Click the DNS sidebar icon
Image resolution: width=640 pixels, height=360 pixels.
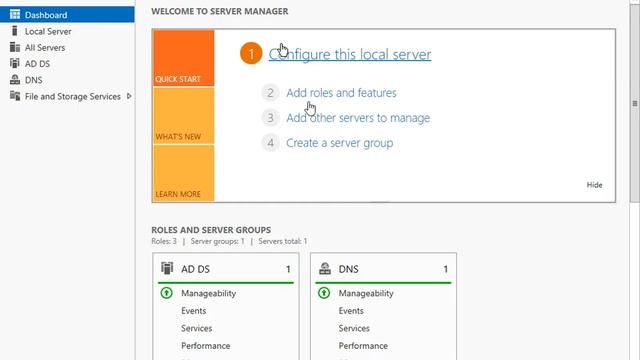click(15, 80)
